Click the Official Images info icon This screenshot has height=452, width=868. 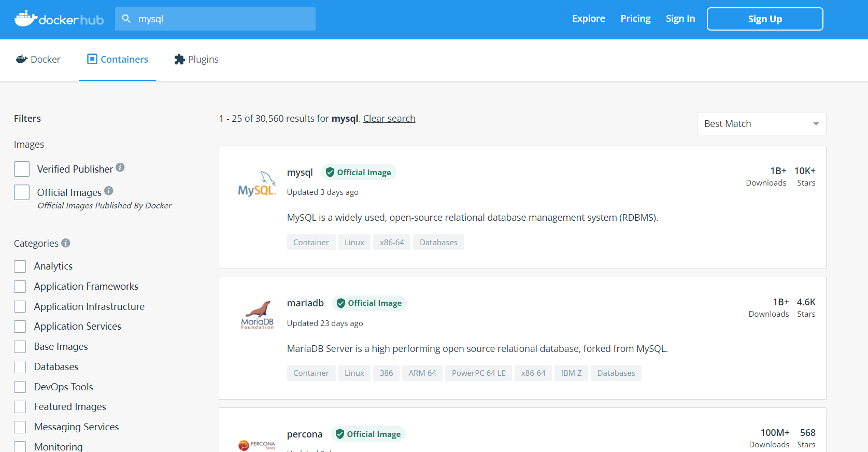(109, 191)
